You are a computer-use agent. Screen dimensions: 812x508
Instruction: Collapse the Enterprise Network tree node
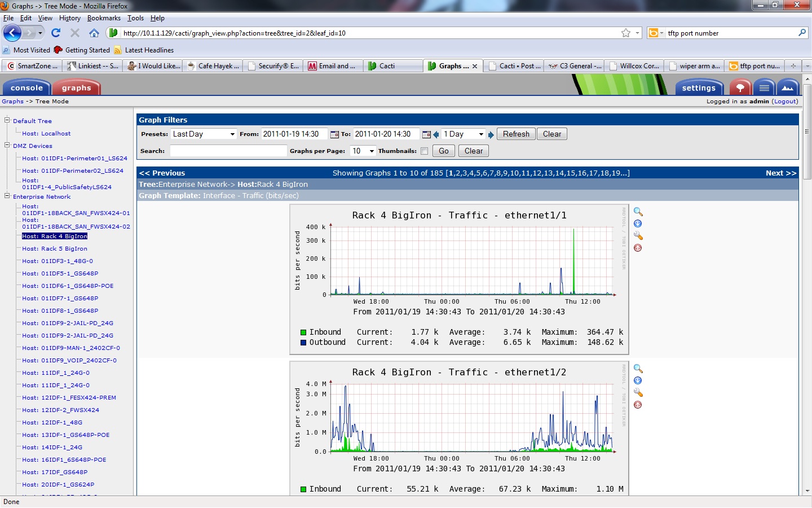[x=7, y=196]
